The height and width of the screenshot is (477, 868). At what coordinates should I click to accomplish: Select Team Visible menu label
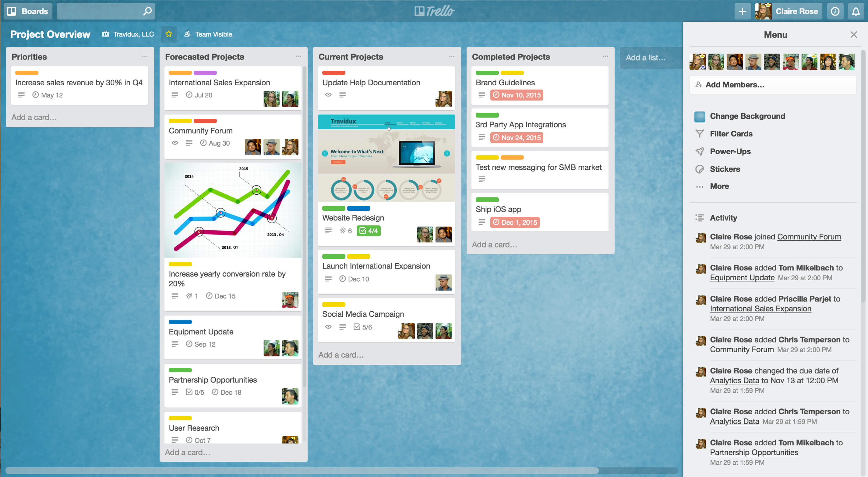(x=214, y=34)
